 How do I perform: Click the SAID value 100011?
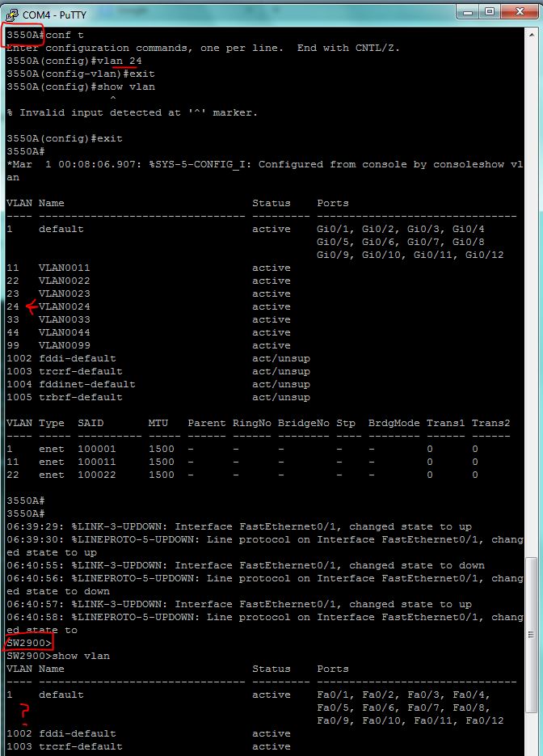tap(97, 462)
